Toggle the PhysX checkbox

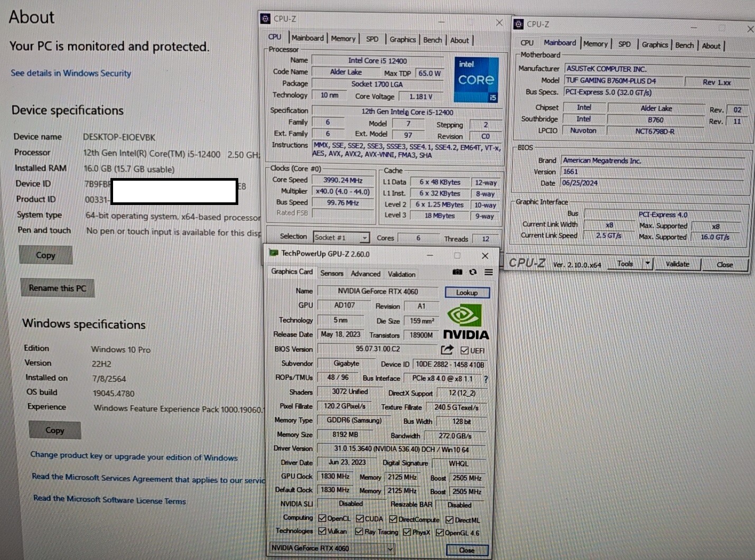(x=407, y=532)
